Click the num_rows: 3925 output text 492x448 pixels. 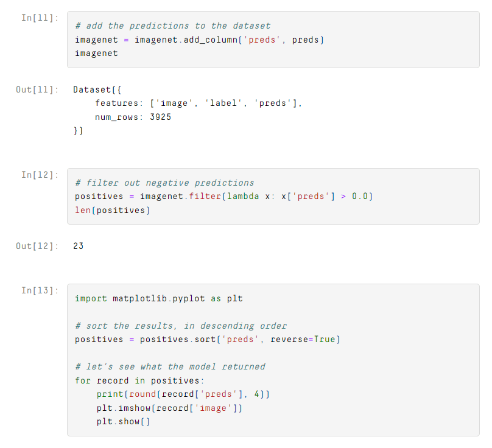(133, 117)
